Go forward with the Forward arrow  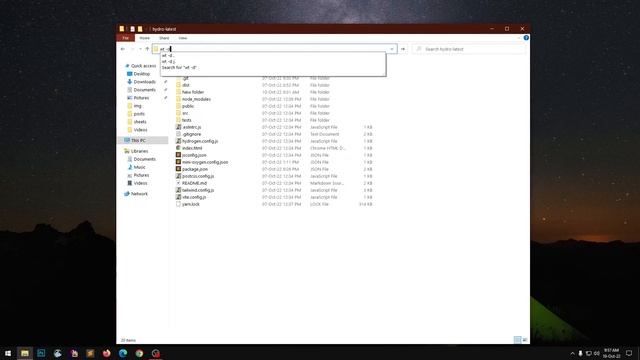tap(132, 49)
